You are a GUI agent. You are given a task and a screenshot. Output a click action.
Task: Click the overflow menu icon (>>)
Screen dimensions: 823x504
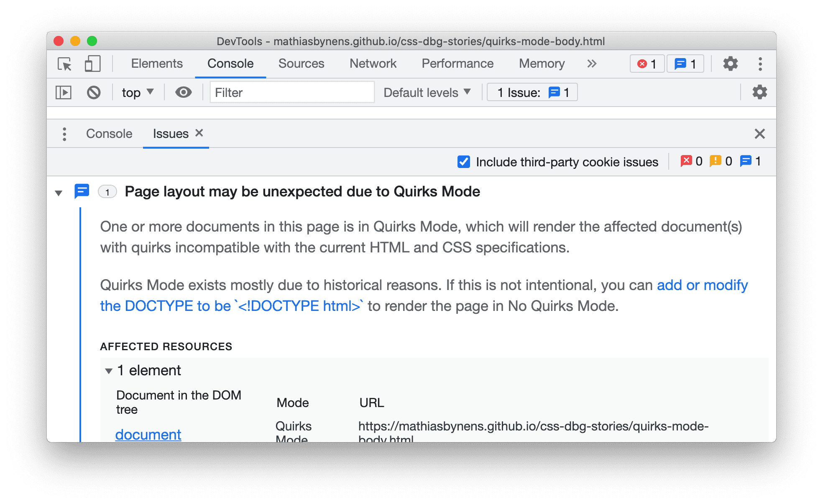pyautogui.click(x=591, y=64)
